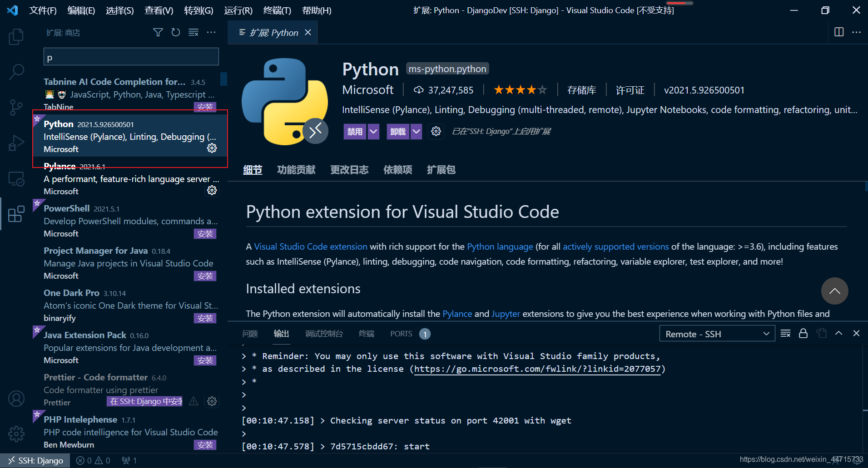868x468 pixels.
Task: Show errors and warnings in status bar
Action: point(93,460)
